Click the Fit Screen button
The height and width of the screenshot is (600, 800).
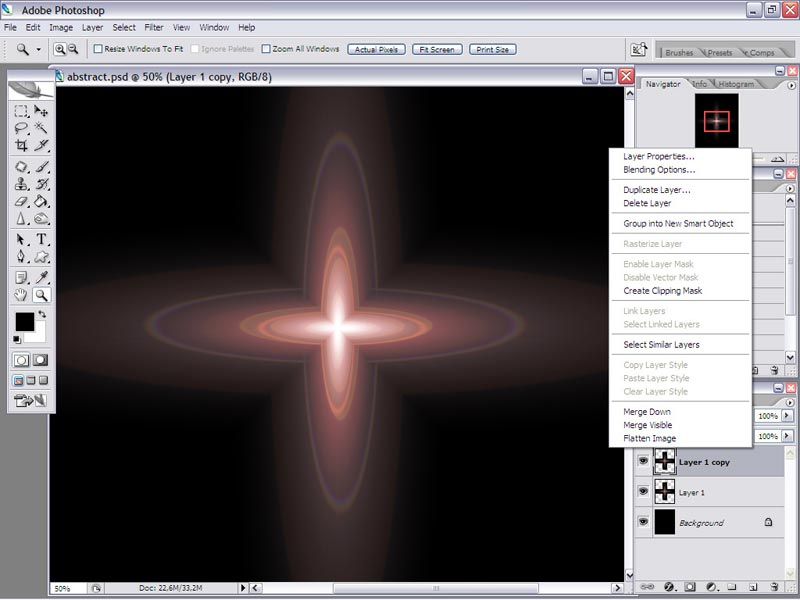(437, 49)
